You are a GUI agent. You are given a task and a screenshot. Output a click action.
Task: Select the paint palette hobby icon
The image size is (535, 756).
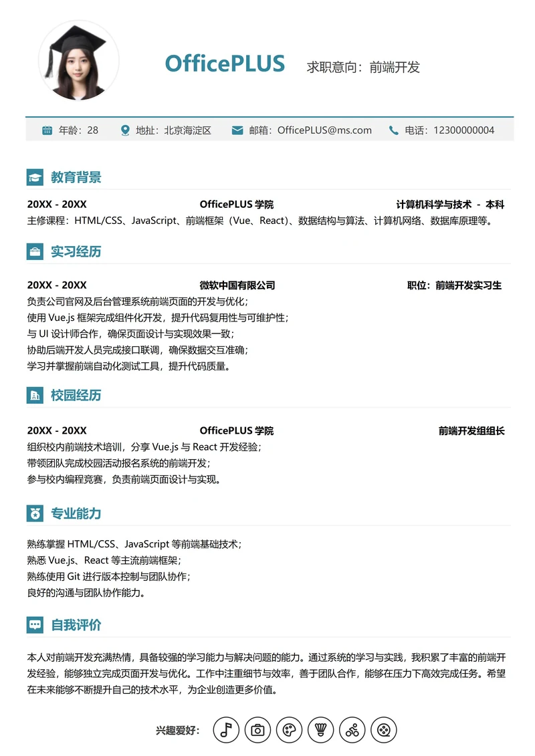(x=289, y=730)
